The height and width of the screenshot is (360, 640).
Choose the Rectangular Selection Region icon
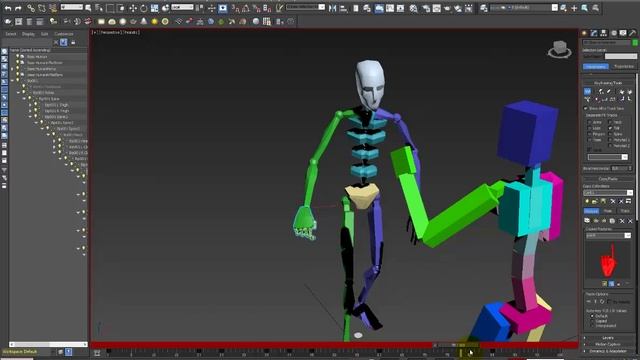(110, 8)
